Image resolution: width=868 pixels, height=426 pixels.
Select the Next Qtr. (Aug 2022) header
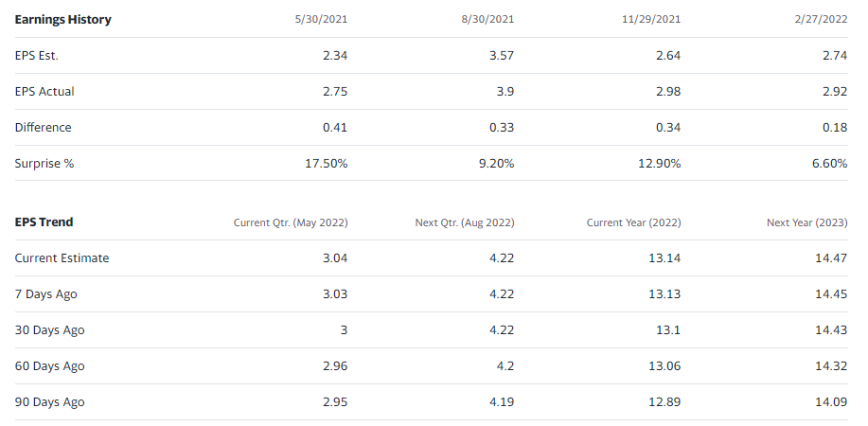pyautogui.click(x=465, y=223)
